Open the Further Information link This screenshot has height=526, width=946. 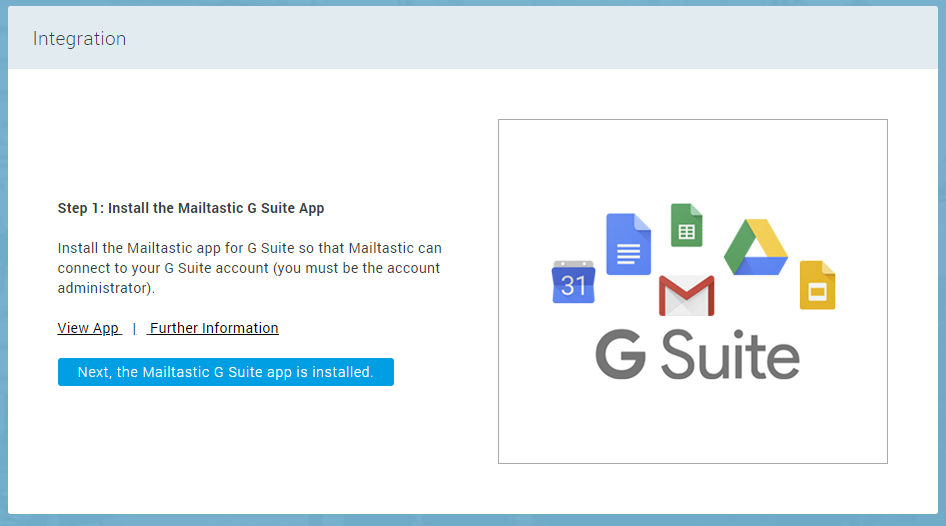tap(214, 328)
